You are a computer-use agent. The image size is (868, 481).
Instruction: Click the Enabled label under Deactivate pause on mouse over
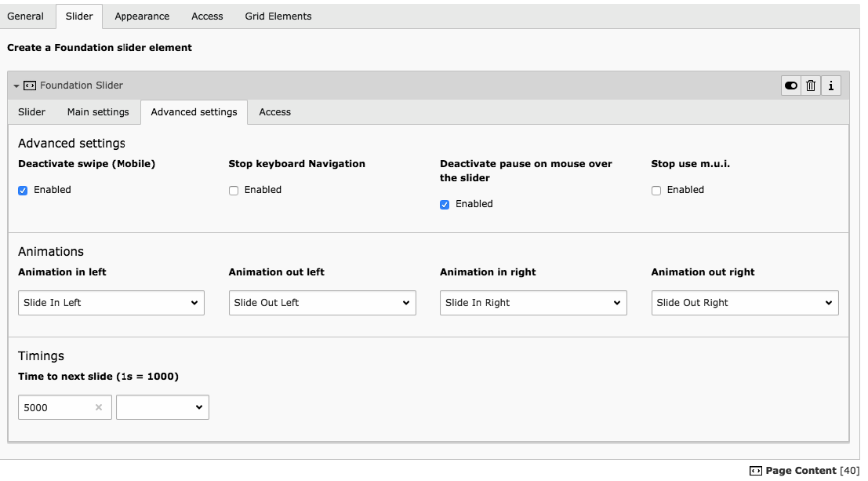[474, 204]
